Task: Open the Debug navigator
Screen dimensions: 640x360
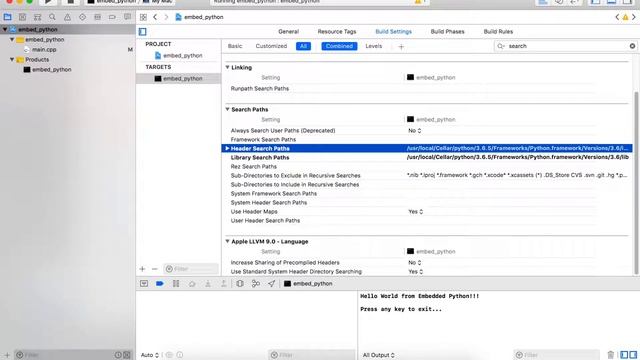Action: click(x=97, y=17)
